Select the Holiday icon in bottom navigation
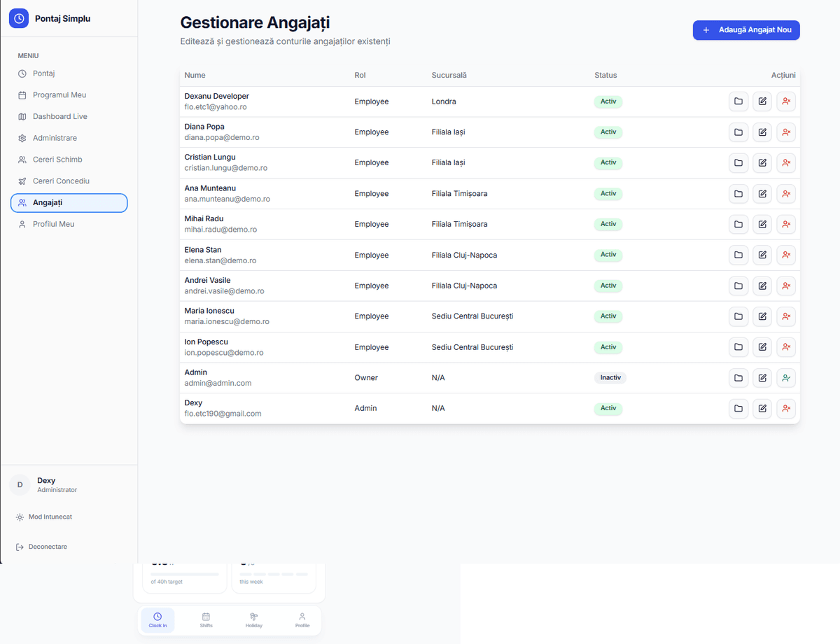Screen dimensions: 840x644 tap(253, 619)
